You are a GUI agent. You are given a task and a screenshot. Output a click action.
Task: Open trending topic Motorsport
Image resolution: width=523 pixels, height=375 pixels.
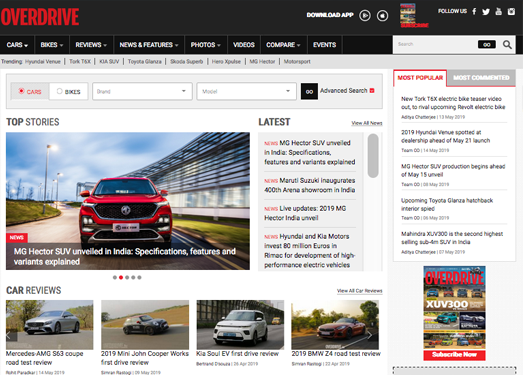pyautogui.click(x=297, y=61)
